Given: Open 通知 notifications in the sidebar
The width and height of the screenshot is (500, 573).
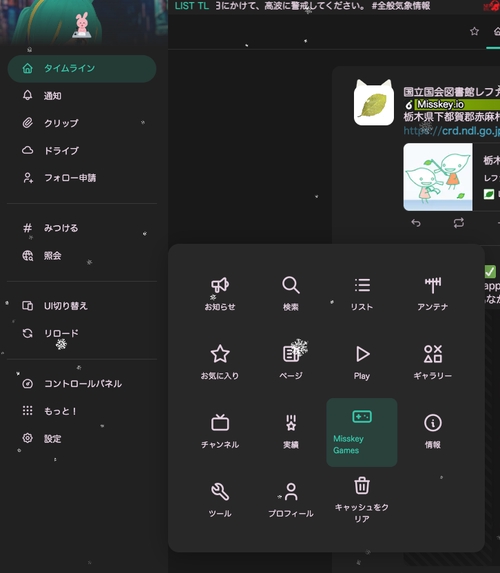Looking at the screenshot, I should coord(82,96).
